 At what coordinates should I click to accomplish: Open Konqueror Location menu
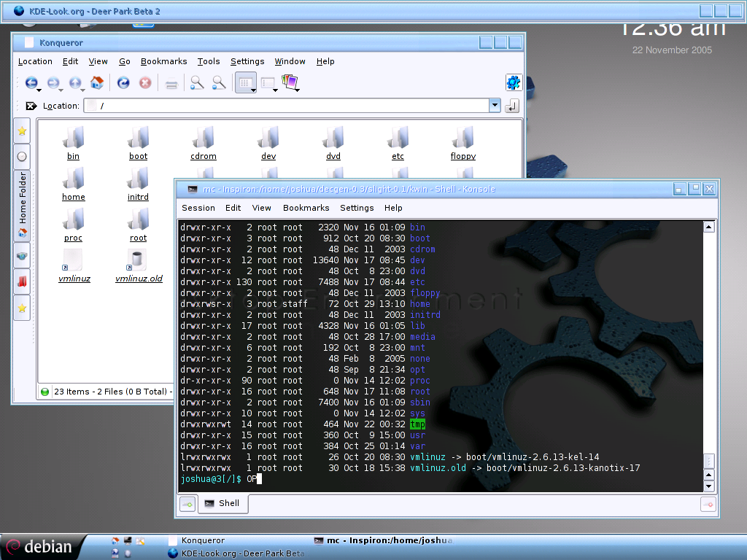click(35, 61)
